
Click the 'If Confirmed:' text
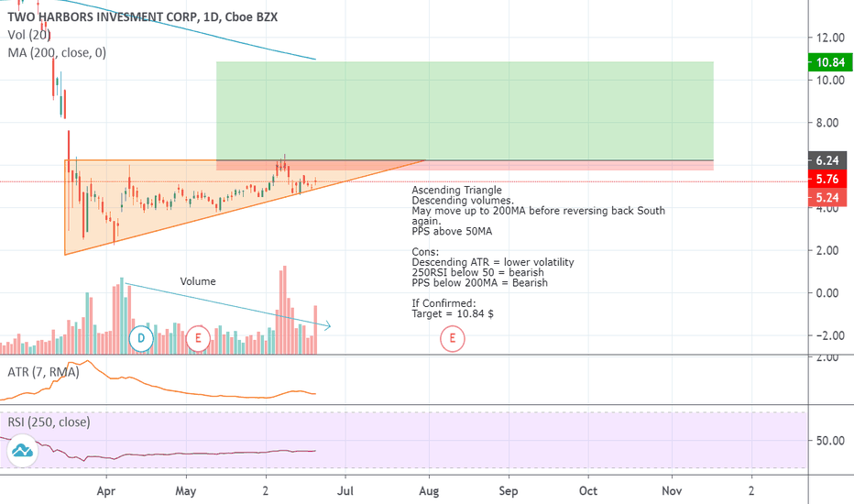443,303
